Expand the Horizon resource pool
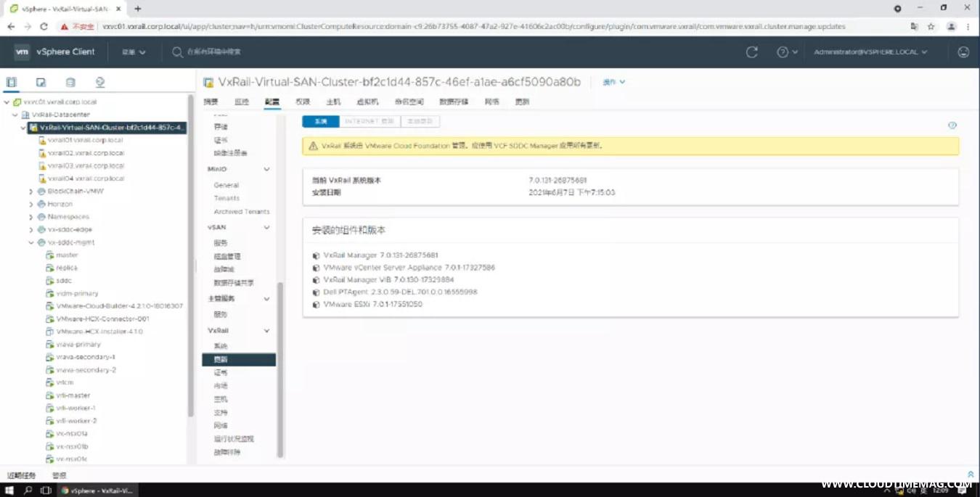This screenshot has height=497, width=980. 31,204
